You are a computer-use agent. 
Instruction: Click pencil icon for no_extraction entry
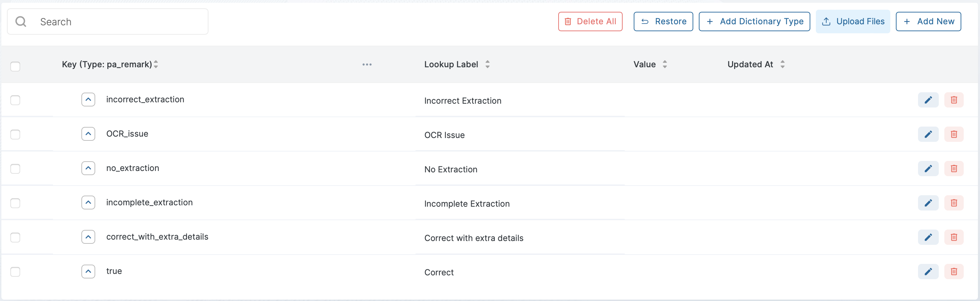click(x=928, y=169)
